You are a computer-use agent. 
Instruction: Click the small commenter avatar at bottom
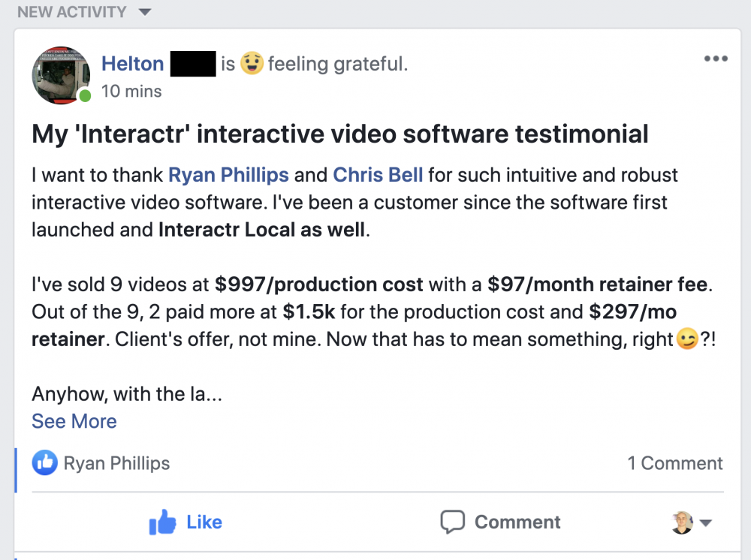682,522
